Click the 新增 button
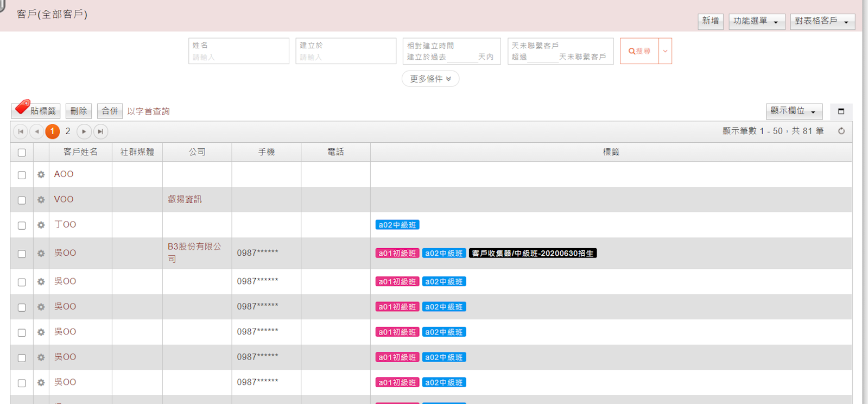This screenshot has width=868, height=404. [x=710, y=21]
